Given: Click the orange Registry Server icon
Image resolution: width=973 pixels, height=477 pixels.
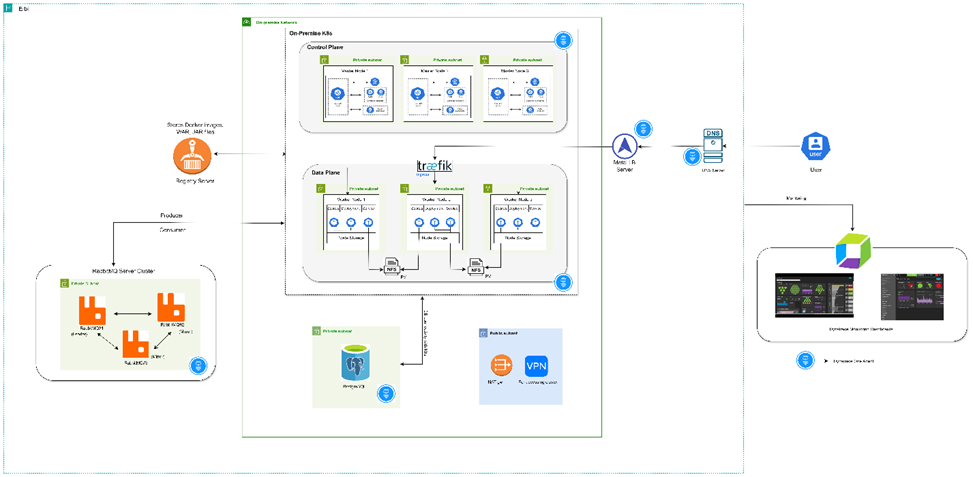Looking at the screenshot, I should pyautogui.click(x=192, y=156).
